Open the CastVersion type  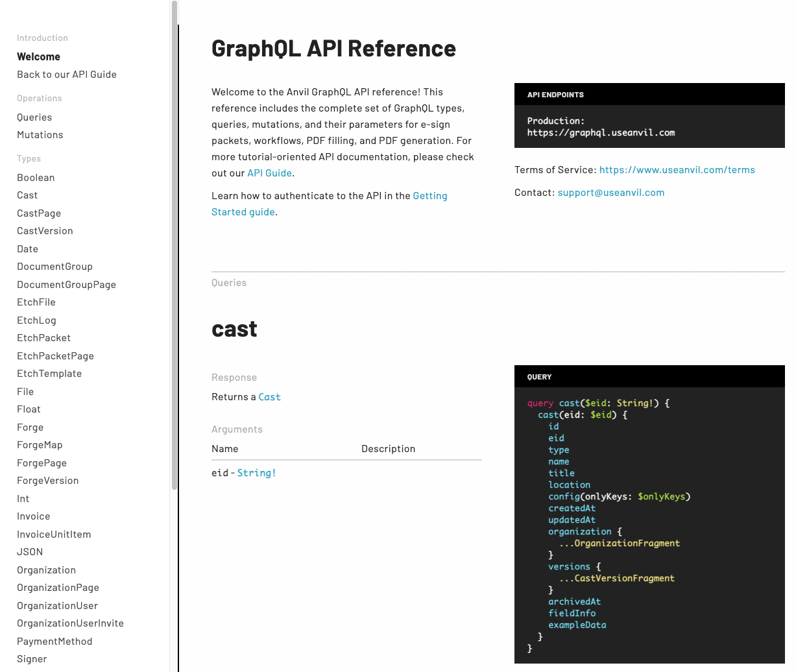[x=45, y=231]
